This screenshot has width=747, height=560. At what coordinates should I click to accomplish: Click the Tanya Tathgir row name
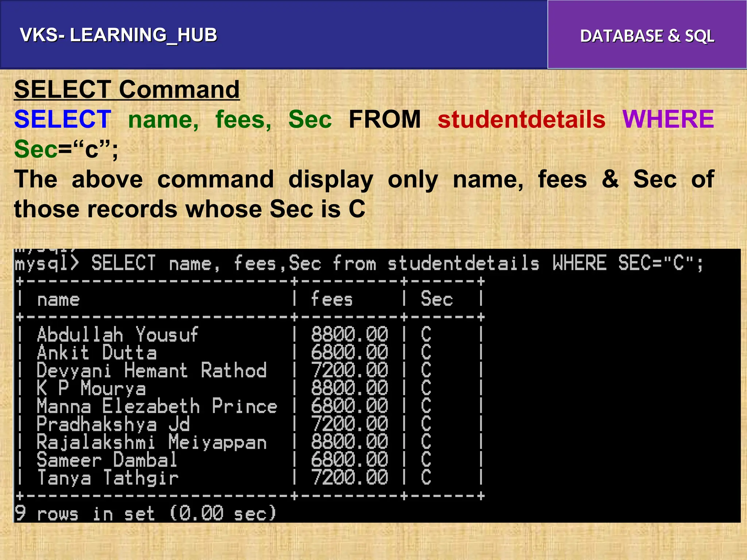[108, 478]
